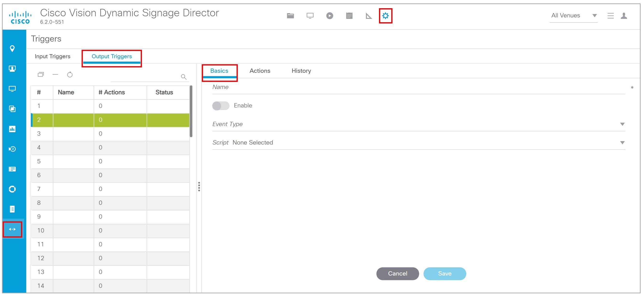Click the user profile icon
Image resolution: width=644 pixels, height=296 pixels.
(624, 16)
